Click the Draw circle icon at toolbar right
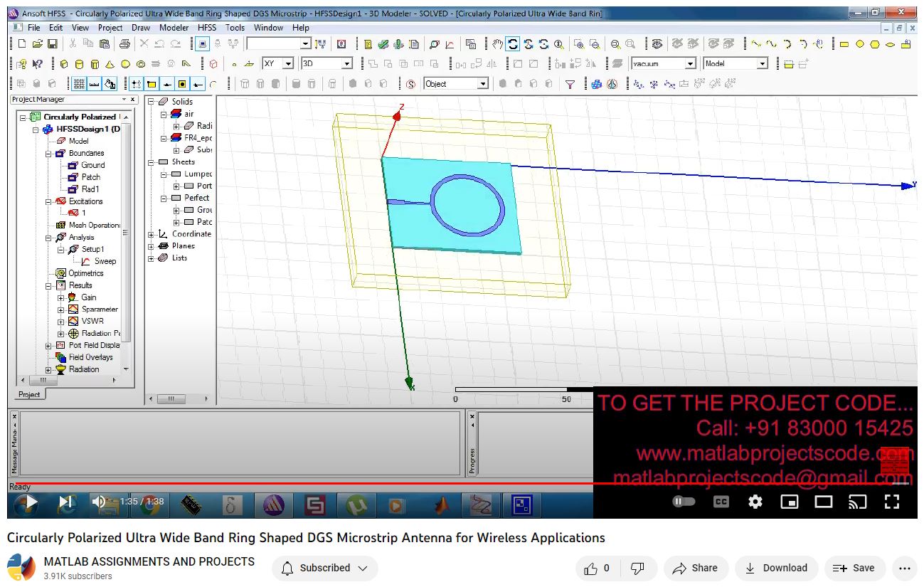Viewport: 924px width, 587px height. click(x=859, y=44)
